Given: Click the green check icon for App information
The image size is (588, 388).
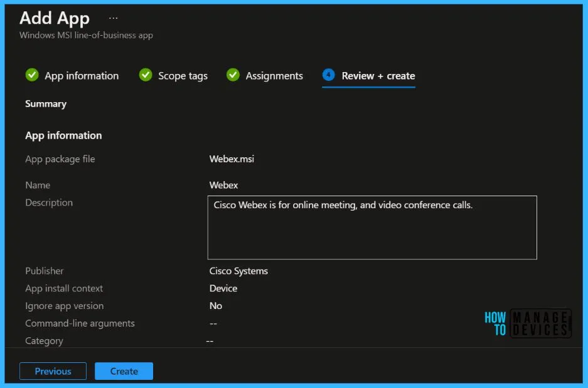Looking at the screenshot, I should click(32, 75).
